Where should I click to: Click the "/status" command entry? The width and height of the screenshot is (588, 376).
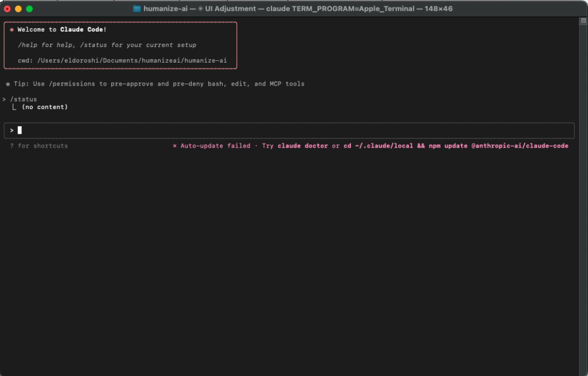point(23,99)
